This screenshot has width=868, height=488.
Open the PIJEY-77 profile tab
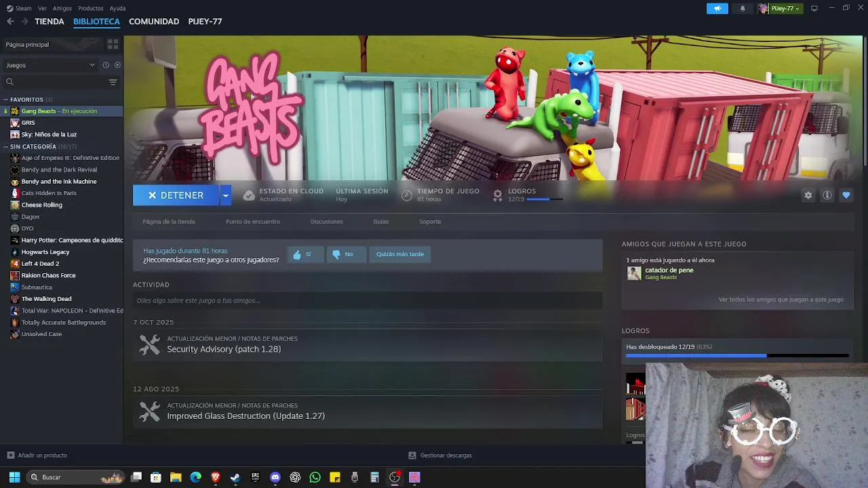(x=205, y=22)
